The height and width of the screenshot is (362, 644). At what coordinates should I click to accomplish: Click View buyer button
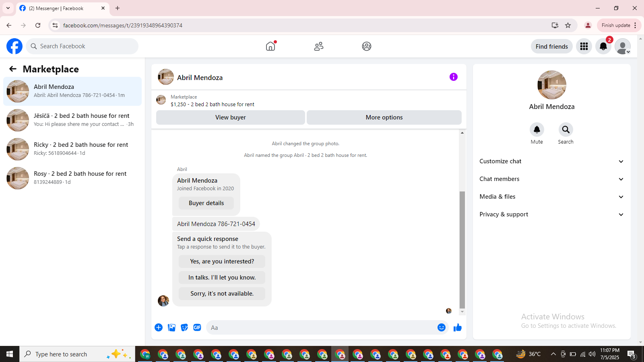point(231,117)
